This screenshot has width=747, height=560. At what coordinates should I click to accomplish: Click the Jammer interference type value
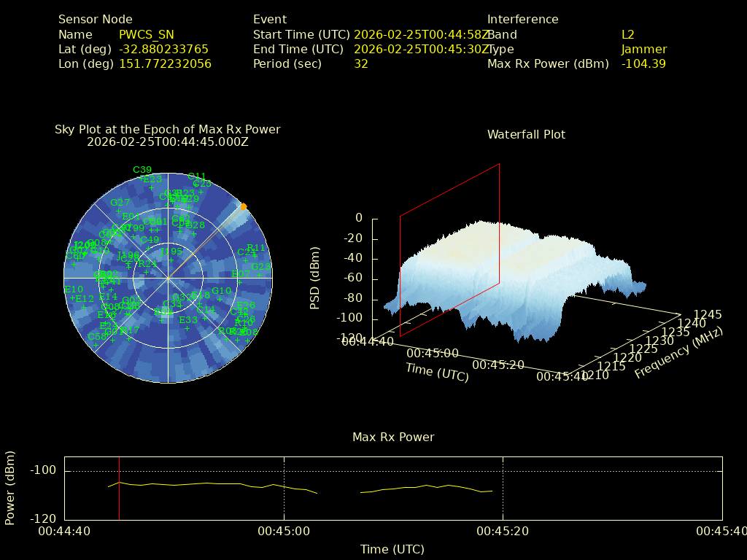coord(643,49)
